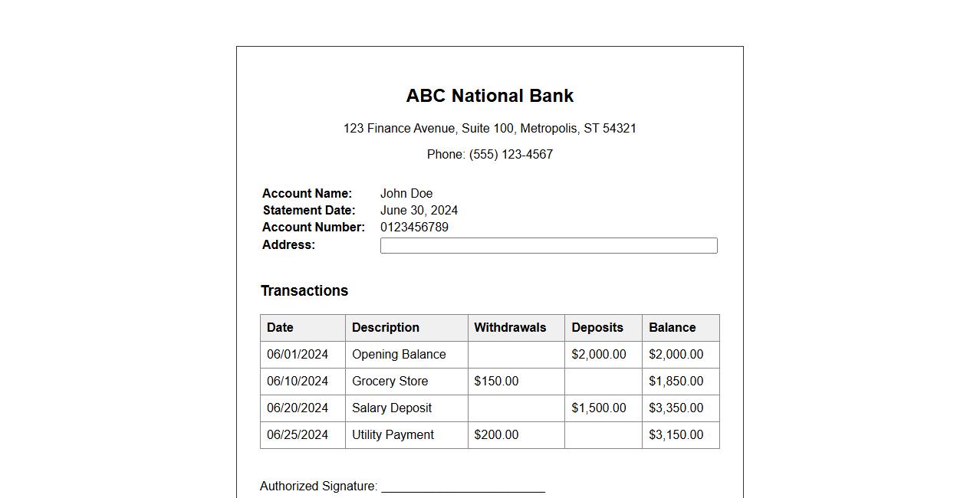
Task: Click the Transactions section heading
Action: click(304, 290)
